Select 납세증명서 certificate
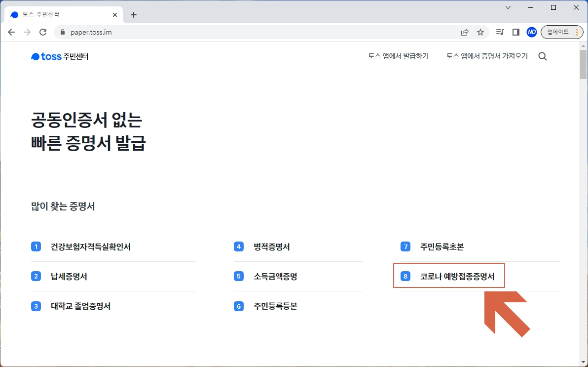588x367 pixels. click(x=69, y=277)
